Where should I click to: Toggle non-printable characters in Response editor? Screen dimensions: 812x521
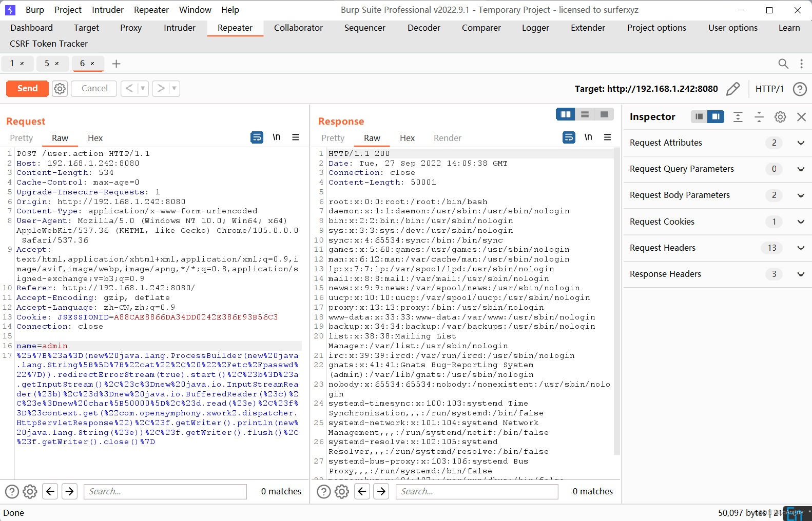[x=588, y=137]
